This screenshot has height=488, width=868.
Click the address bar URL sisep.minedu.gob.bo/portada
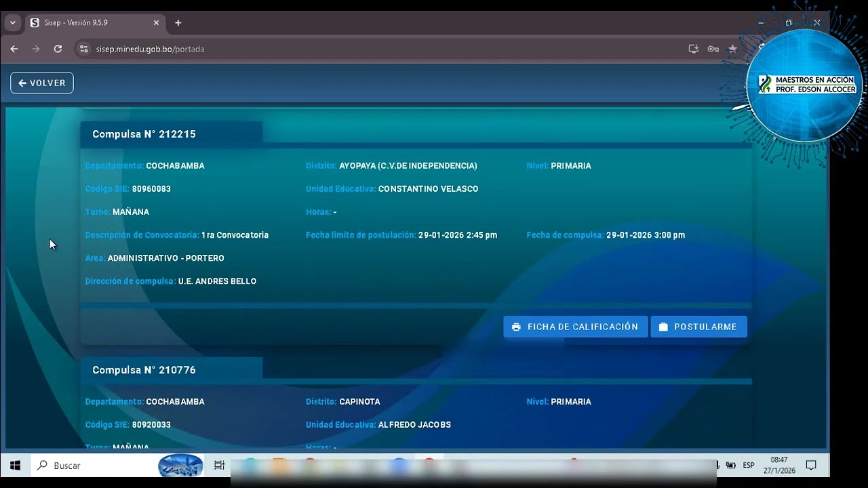click(x=150, y=49)
